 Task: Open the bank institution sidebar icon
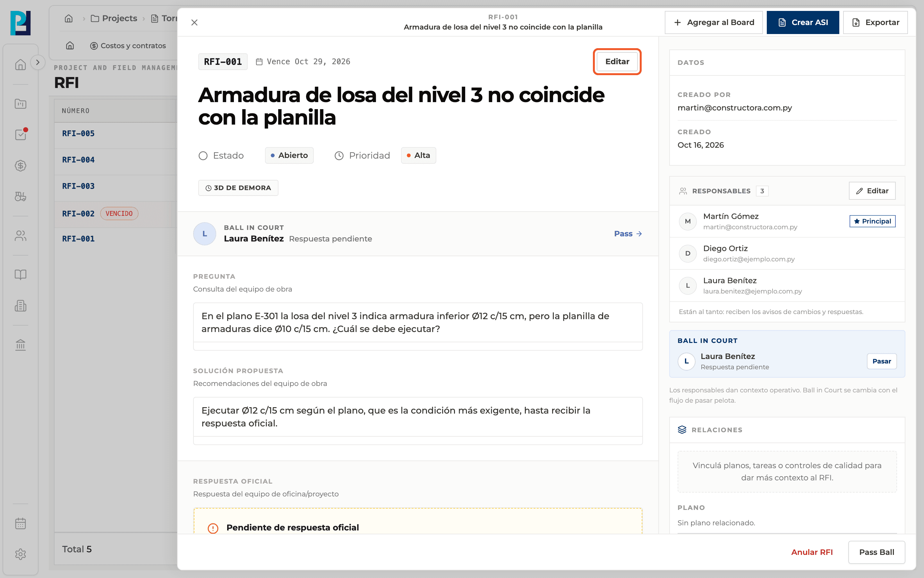pyautogui.click(x=21, y=345)
